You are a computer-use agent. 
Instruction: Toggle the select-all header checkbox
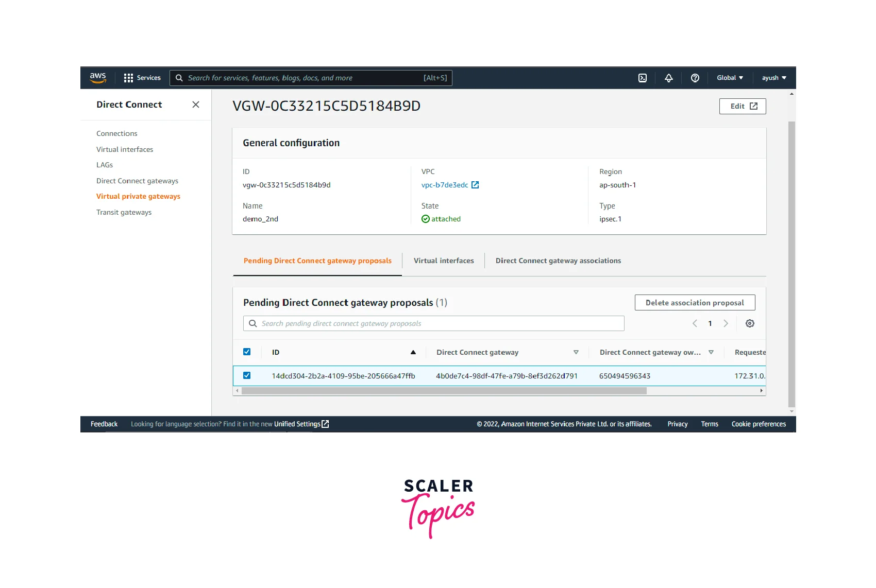click(247, 352)
